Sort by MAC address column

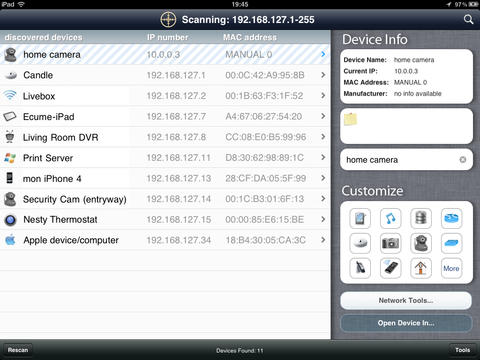pyautogui.click(x=250, y=37)
